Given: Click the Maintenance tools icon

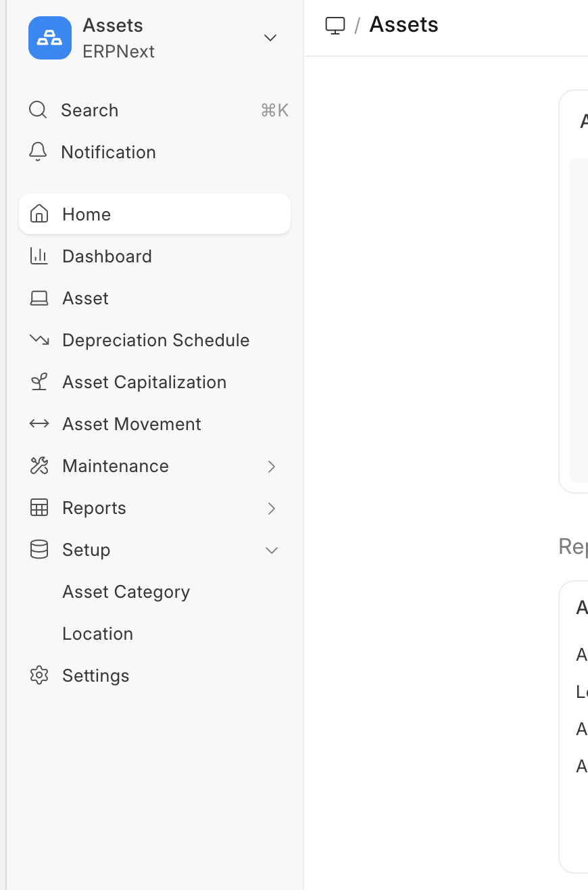Looking at the screenshot, I should click(x=39, y=466).
